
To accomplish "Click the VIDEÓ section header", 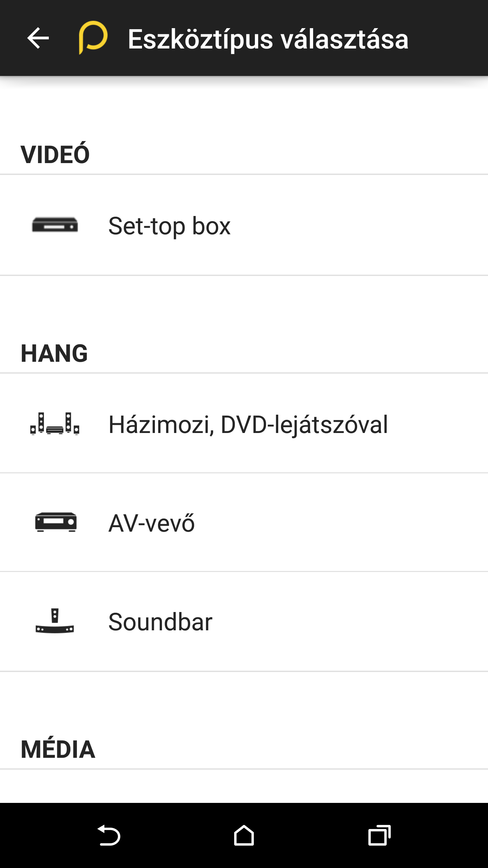I will point(55,155).
